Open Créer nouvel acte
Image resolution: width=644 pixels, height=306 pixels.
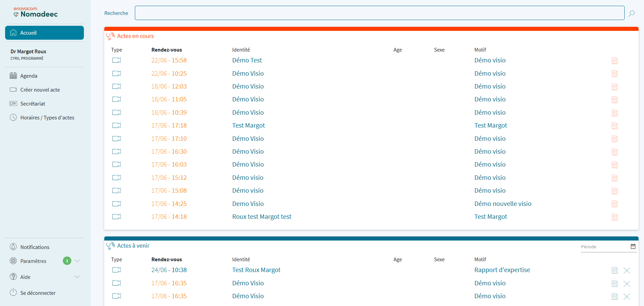click(40, 90)
